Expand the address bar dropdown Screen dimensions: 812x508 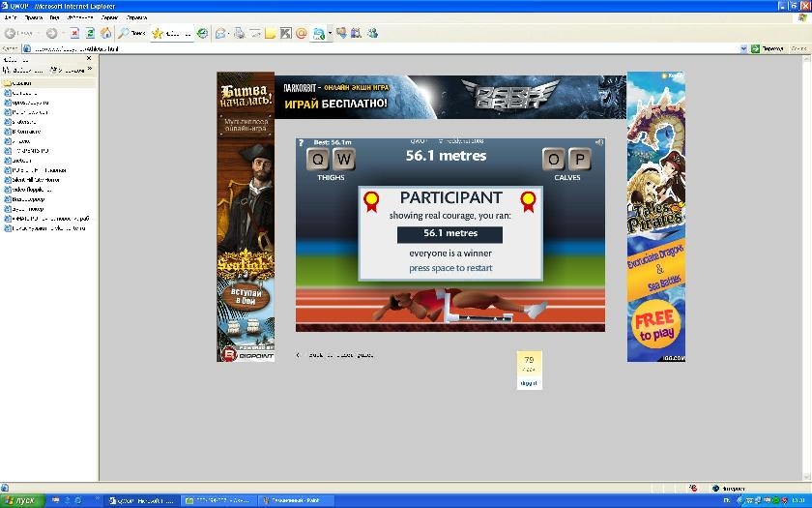(x=743, y=47)
